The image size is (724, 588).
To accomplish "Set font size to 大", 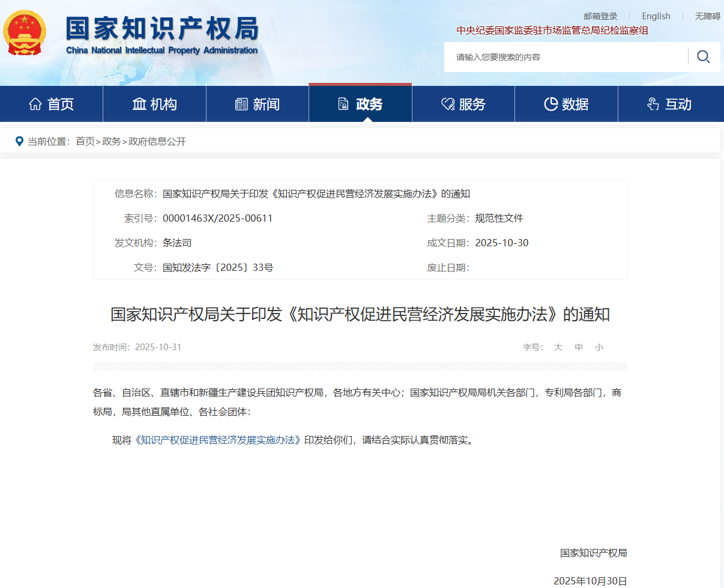I will pyautogui.click(x=558, y=347).
